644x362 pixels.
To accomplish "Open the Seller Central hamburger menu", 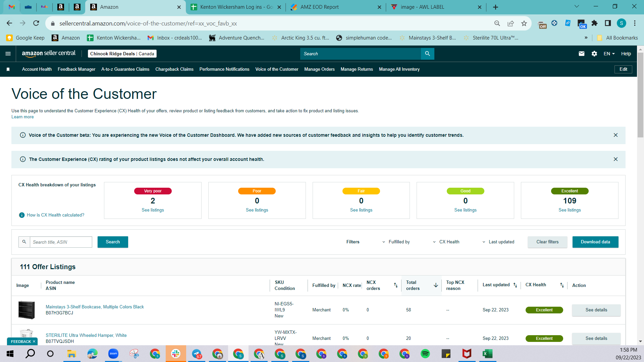I will click(x=8, y=54).
